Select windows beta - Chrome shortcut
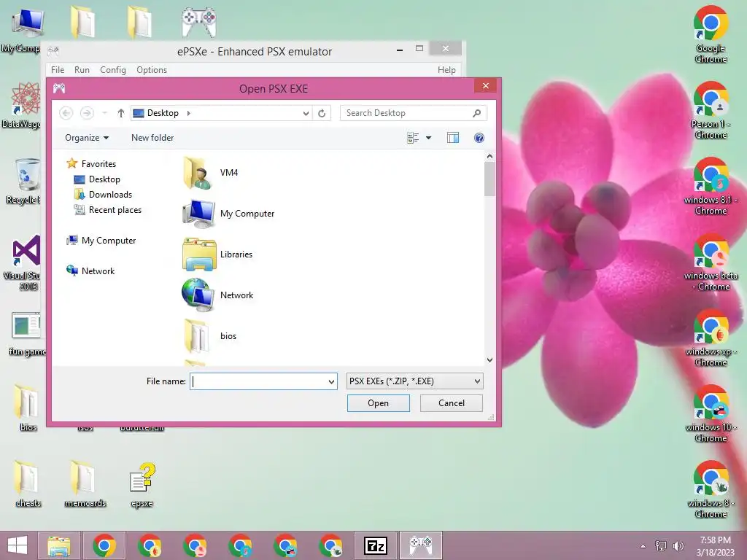Screen dimensions: 747x560 [x=711, y=262]
